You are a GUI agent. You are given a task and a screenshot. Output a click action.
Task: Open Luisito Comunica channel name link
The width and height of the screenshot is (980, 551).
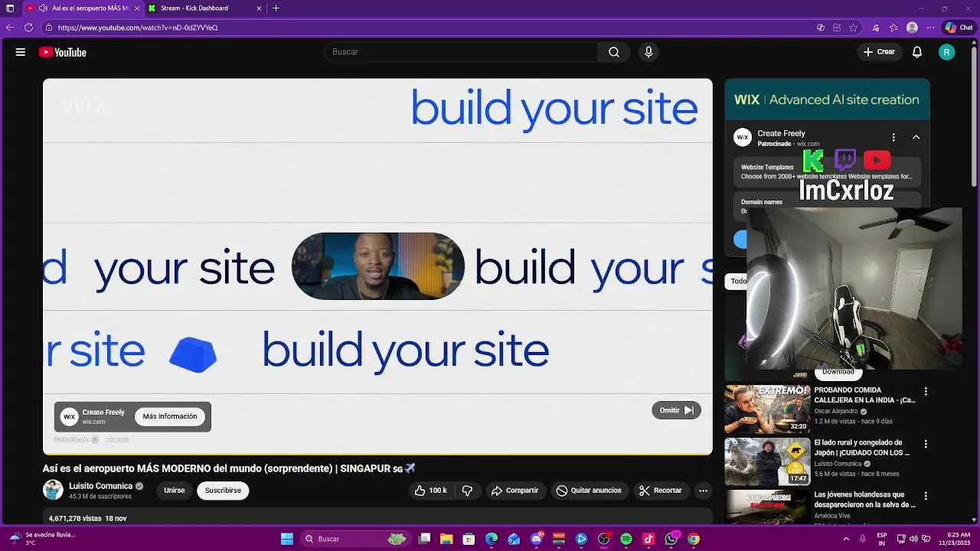click(x=100, y=486)
